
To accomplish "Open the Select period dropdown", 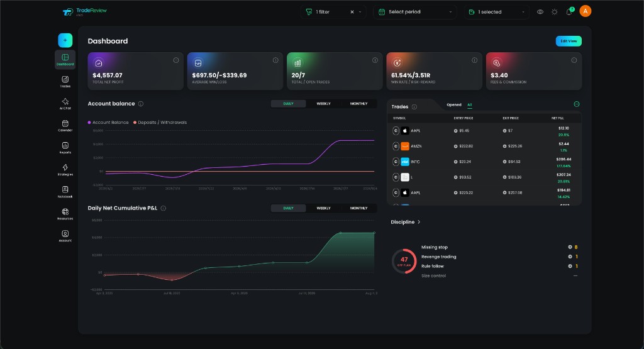I will pyautogui.click(x=415, y=12).
